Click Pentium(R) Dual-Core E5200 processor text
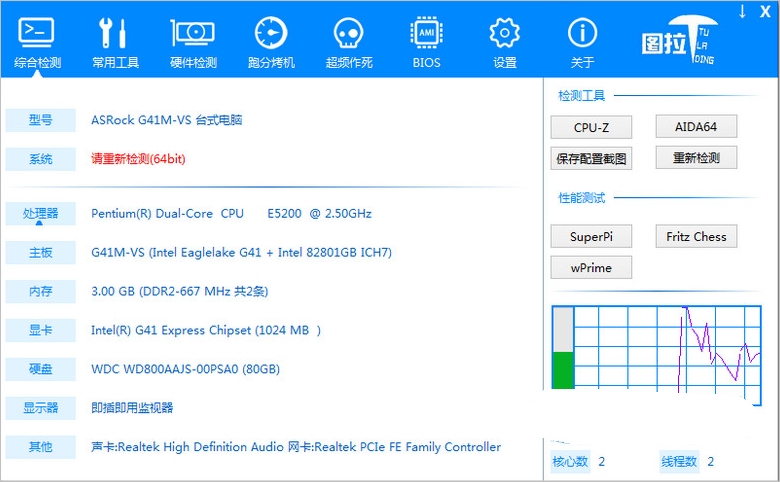The image size is (780, 482). (231, 213)
